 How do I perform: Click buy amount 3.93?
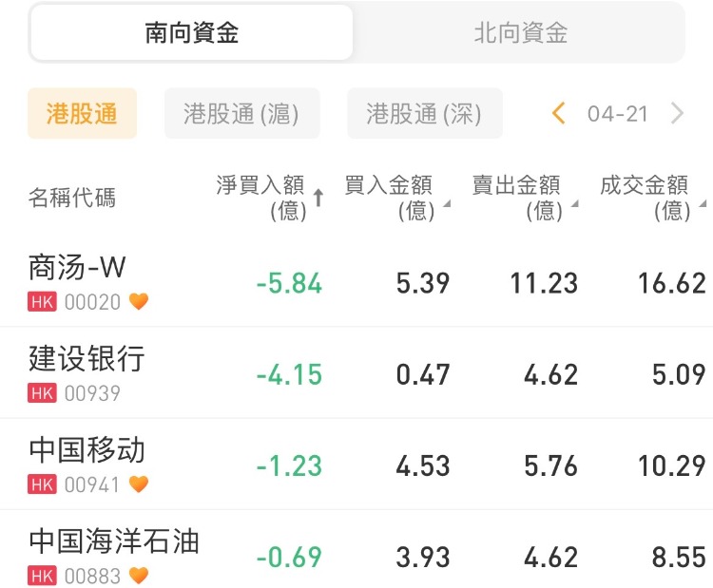(423, 557)
